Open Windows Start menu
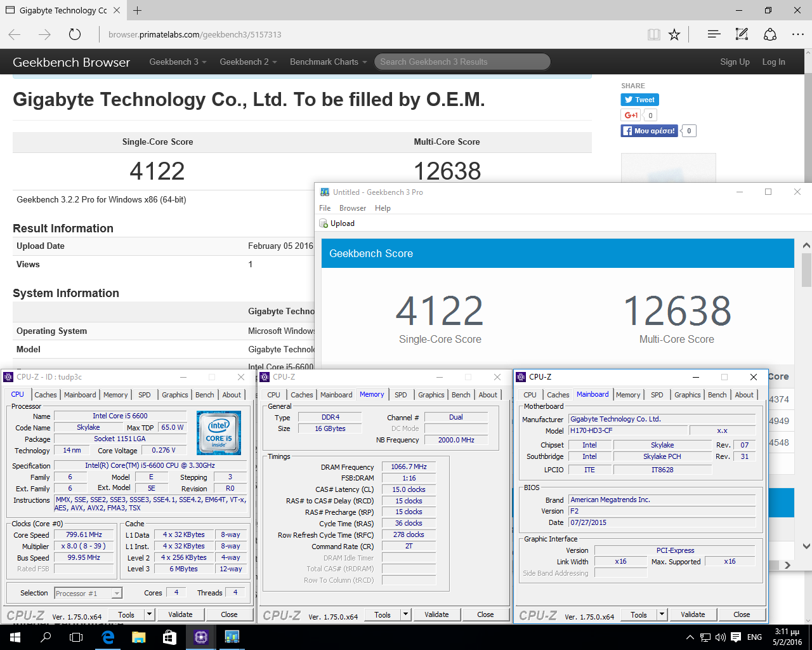Image resolution: width=812 pixels, height=650 pixels. point(15,637)
